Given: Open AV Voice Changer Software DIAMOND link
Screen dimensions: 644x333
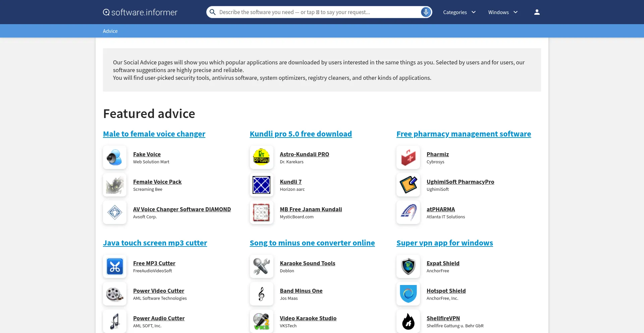Looking at the screenshot, I should [182, 209].
